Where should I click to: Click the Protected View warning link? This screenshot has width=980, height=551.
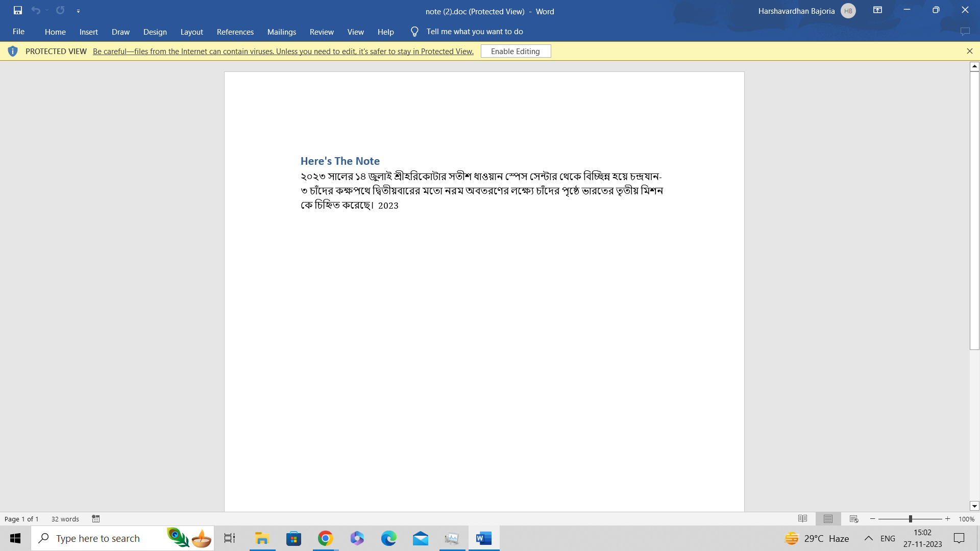(283, 51)
